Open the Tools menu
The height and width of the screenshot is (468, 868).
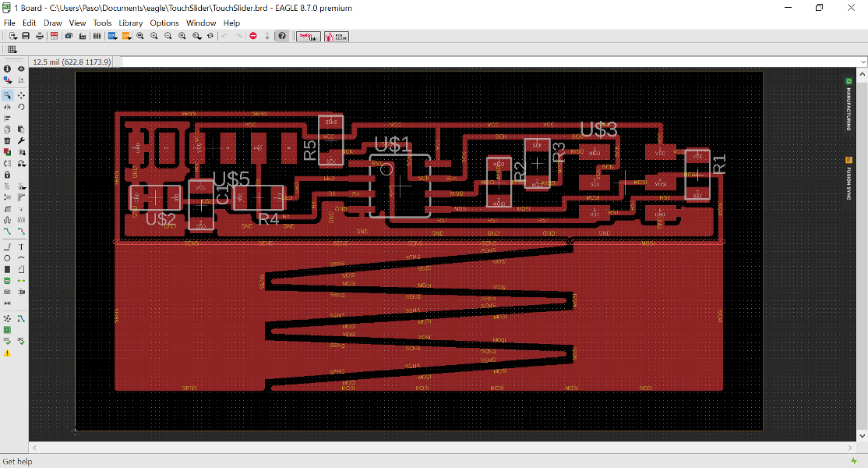click(x=102, y=23)
